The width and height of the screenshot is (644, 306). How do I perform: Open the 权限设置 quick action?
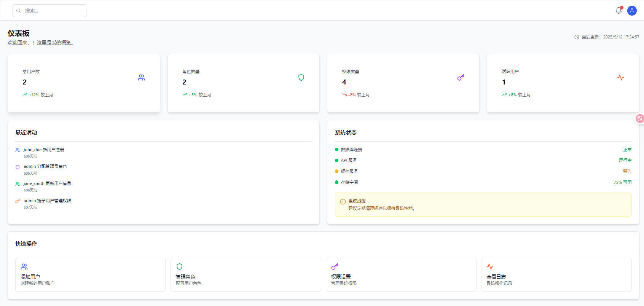[401, 274]
